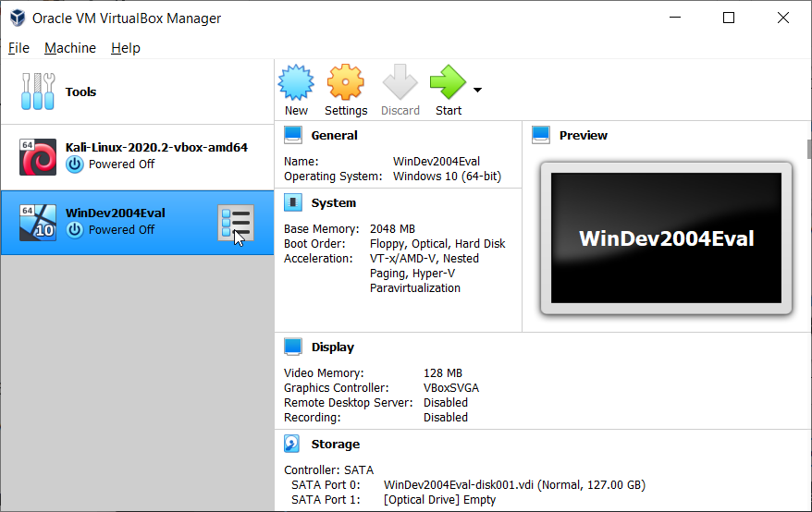Open the General section heading link
The height and width of the screenshot is (512, 812).
pos(334,136)
